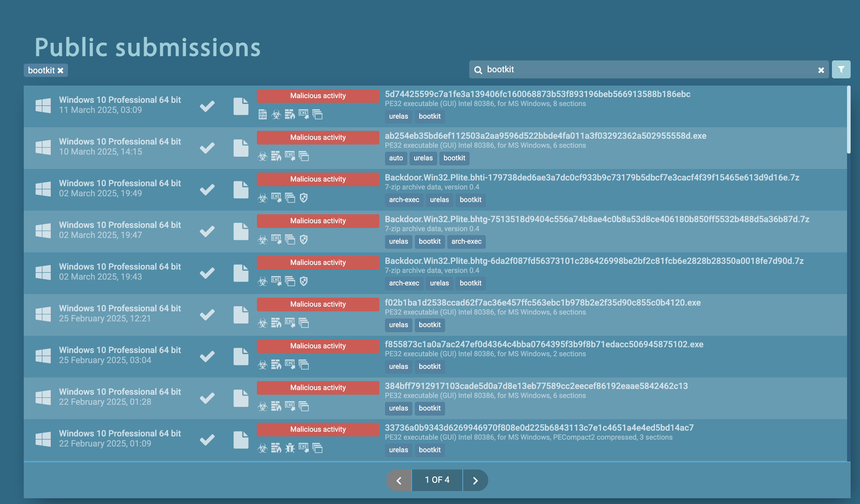Select arch-exec tag on 19:43 submission
Viewport: 860px width, 504px height.
404,283
